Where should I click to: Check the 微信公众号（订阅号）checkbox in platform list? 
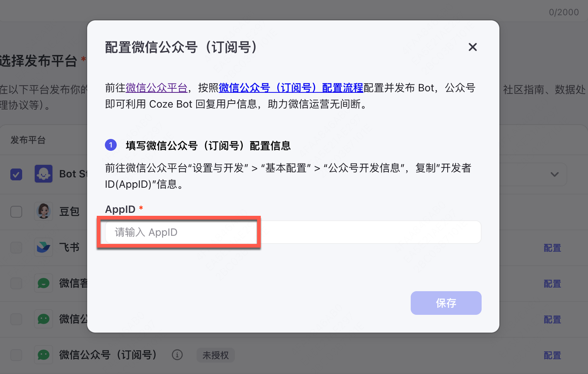[x=16, y=355]
